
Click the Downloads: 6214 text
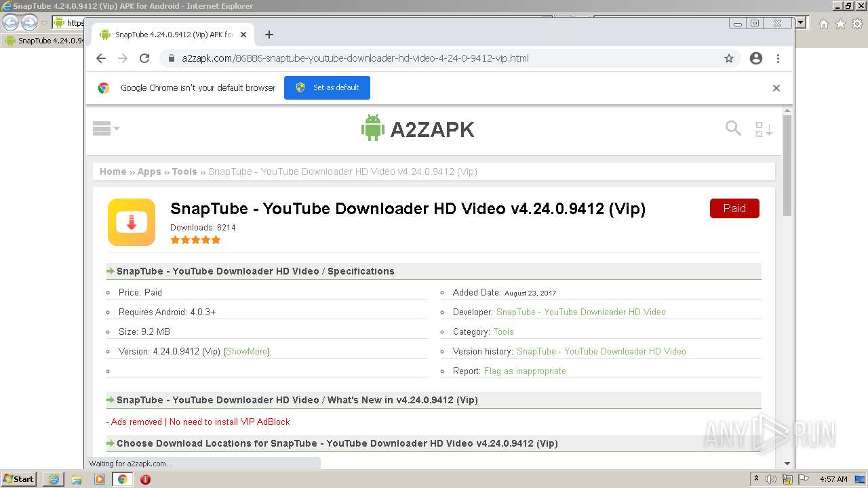click(x=203, y=228)
